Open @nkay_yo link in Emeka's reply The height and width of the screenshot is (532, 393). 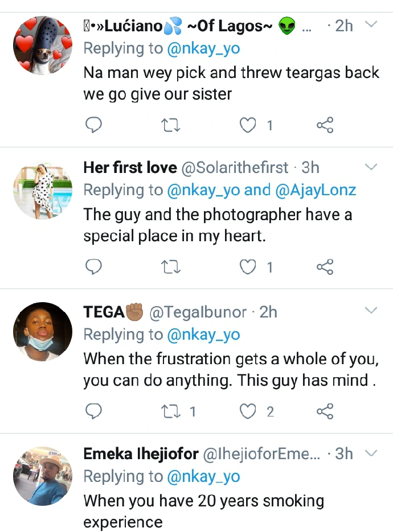203,477
